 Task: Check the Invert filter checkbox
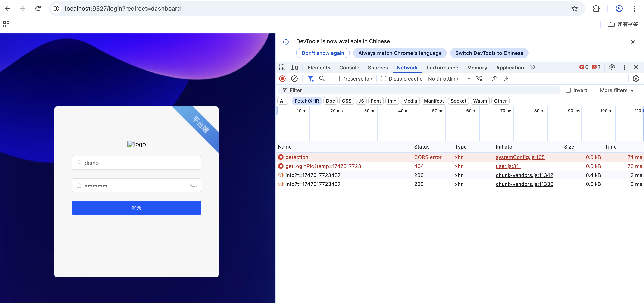568,90
